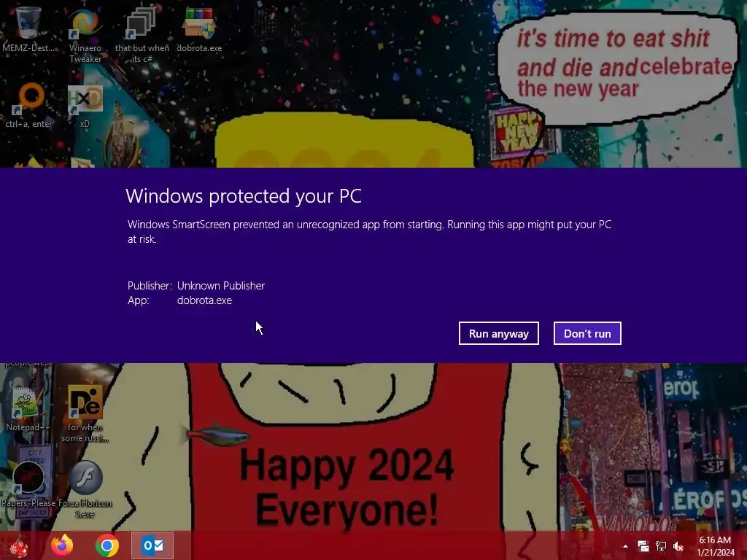Open the Start button on taskbar
747x560 pixels.
pos(19,545)
